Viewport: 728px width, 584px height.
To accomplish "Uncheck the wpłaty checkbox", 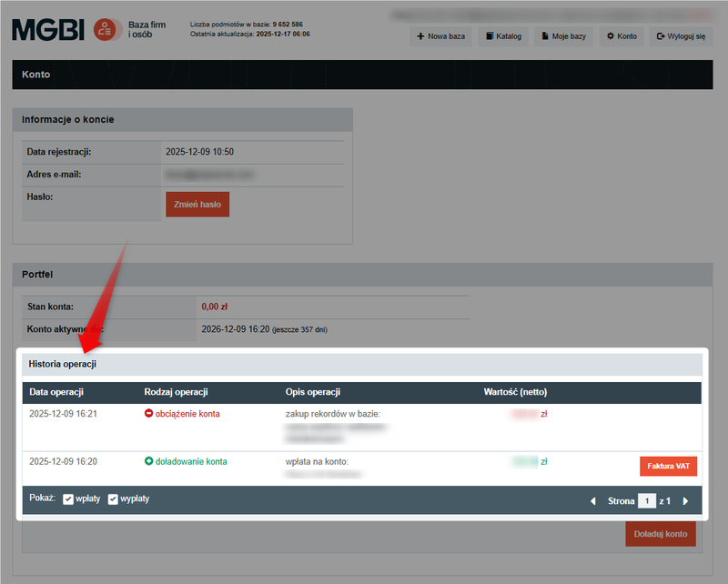I will [67, 498].
